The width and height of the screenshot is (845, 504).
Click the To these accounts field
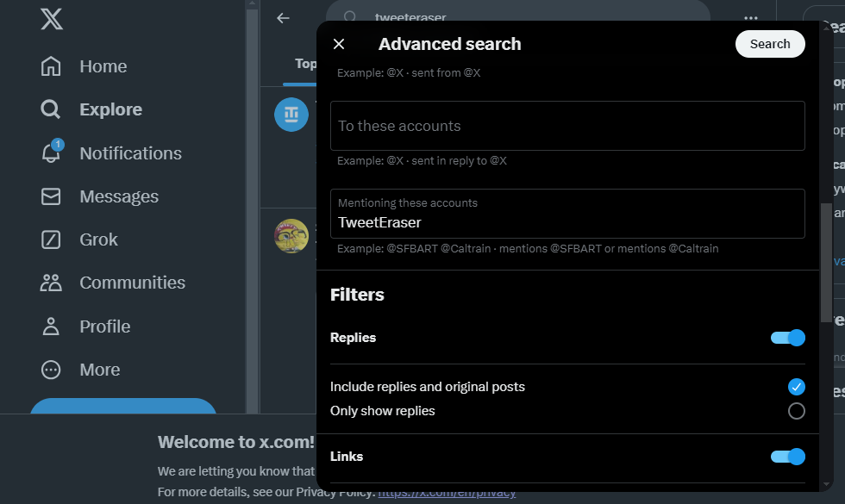(567, 126)
